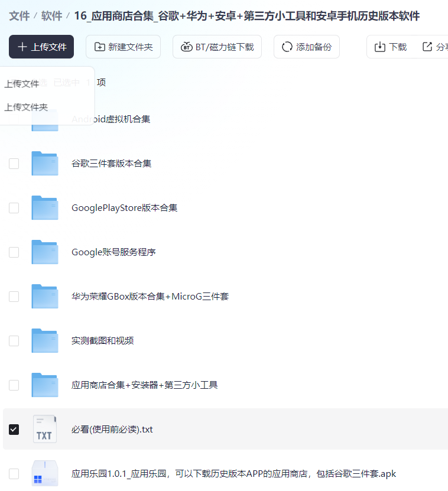Click APK file icon of 应用乐园1.0.1

pyautogui.click(x=45, y=473)
